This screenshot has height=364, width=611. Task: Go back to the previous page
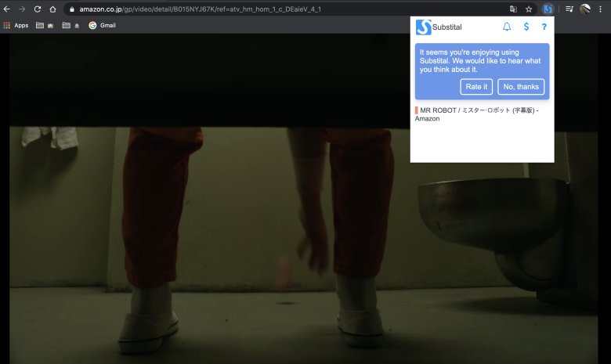click(x=7, y=9)
